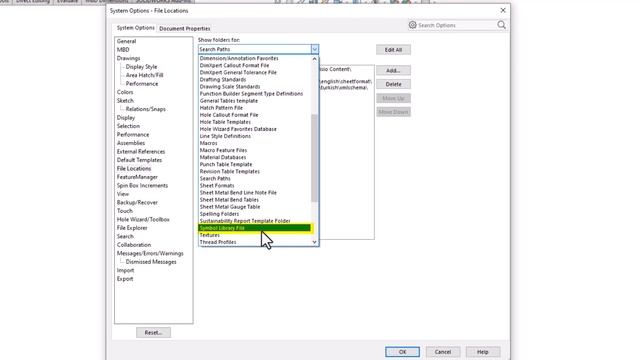Image resolution: width=640 pixels, height=360 pixels.
Task: Select Backup/Recover tree item
Action: tap(137, 203)
